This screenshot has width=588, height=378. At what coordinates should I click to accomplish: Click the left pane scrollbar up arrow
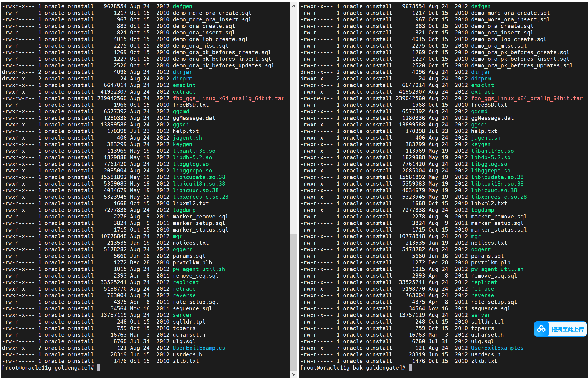coord(293,6)
